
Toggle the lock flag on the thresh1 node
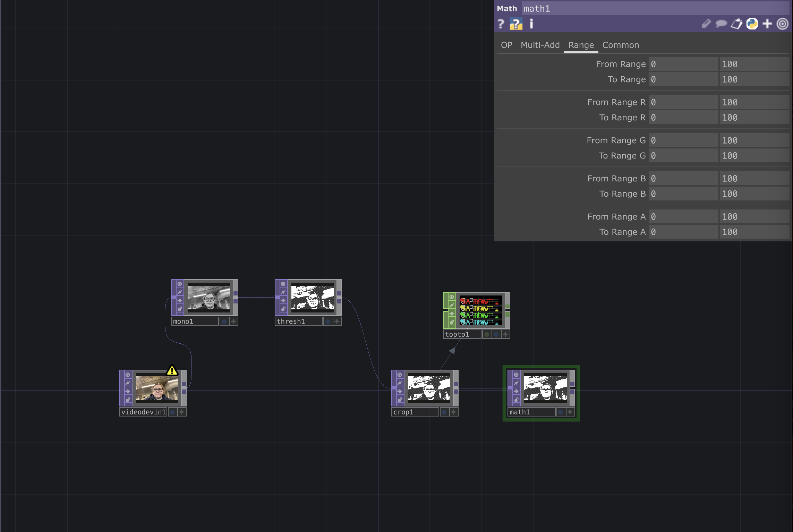(283, 309)
